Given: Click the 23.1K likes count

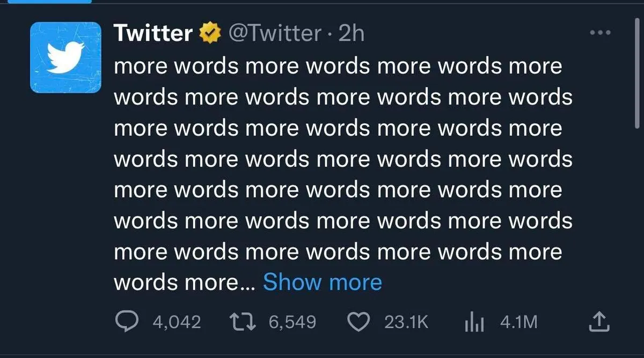Looking at the screenshot, I should coord(406,322).
